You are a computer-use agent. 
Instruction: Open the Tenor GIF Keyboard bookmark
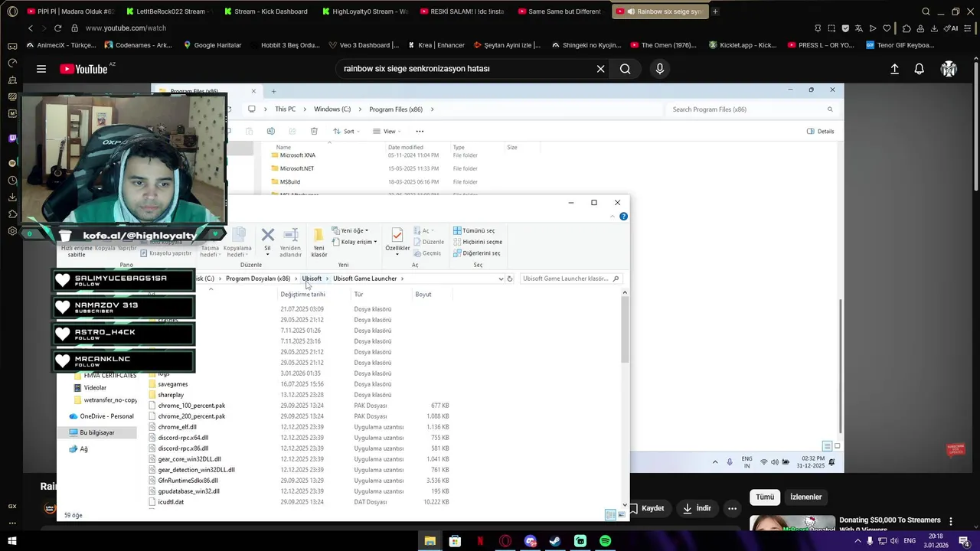900,45
